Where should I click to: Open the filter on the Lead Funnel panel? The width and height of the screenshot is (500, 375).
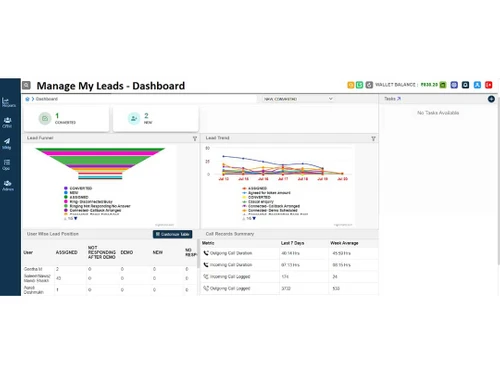pyautogui.click(x=195, y=138)
